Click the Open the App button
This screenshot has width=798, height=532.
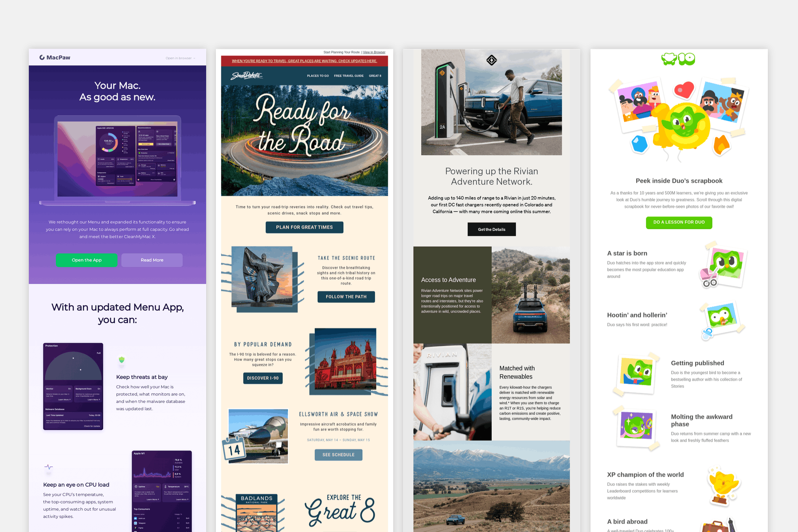coord(86,260)
